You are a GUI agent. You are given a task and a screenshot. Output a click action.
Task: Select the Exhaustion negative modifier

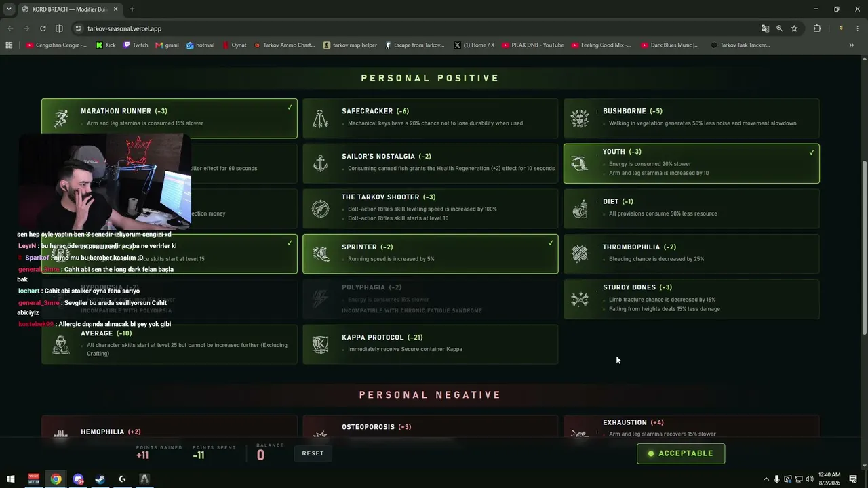(692, 426)
